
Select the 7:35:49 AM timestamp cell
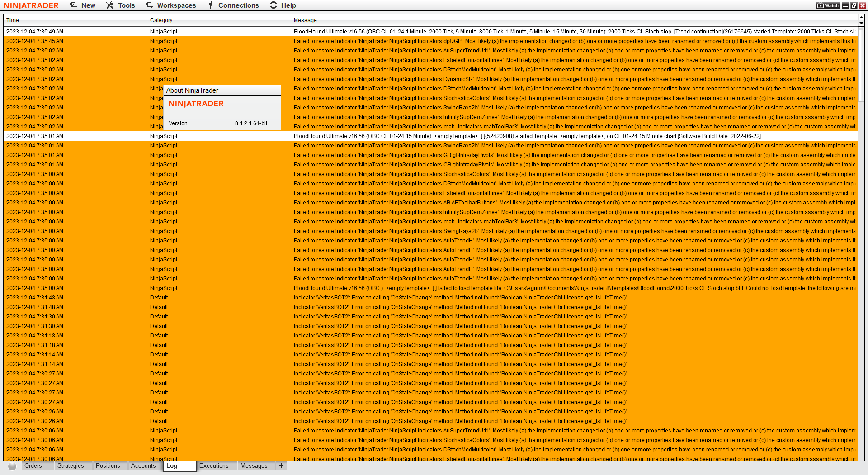(75, 32)
